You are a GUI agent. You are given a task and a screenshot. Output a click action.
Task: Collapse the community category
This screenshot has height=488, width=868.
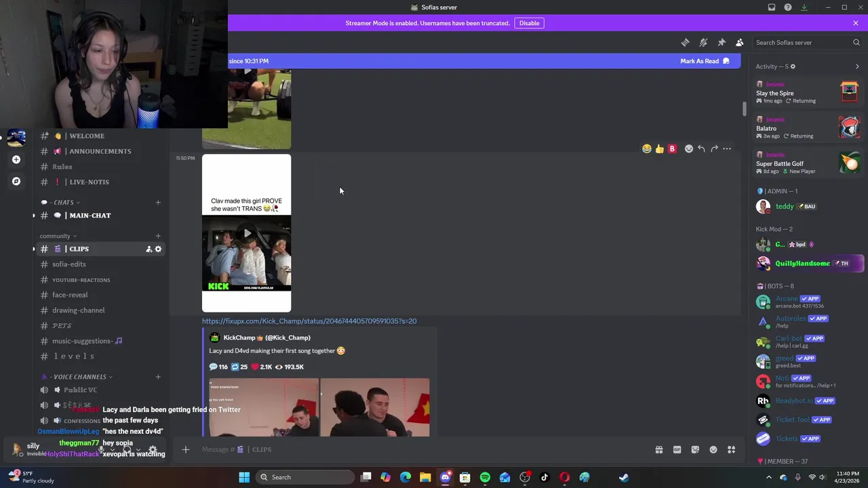tap(58, 236)
